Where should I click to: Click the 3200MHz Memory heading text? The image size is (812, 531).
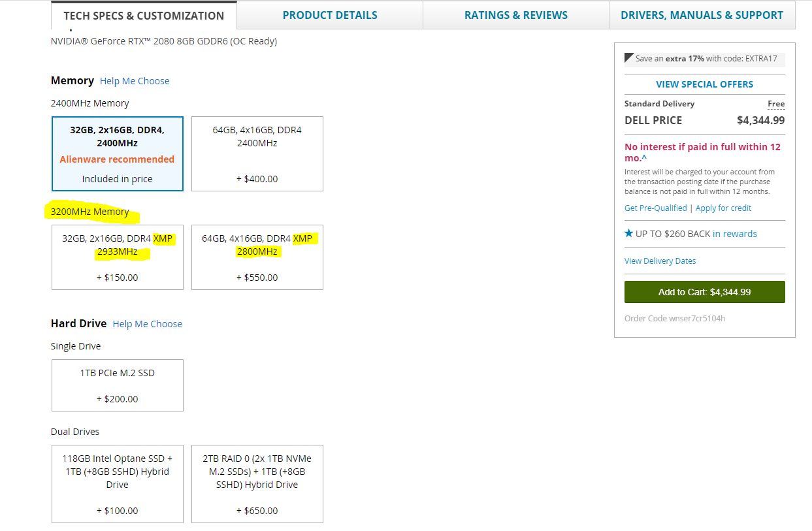tap(90, 212)
